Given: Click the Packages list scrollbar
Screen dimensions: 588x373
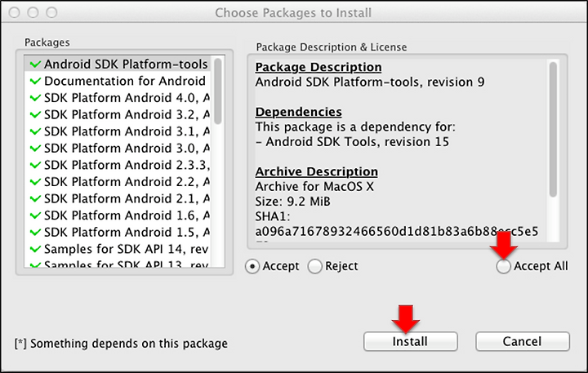Looking at the screenshot, I should pyautogui.click(x=217, y=91).
